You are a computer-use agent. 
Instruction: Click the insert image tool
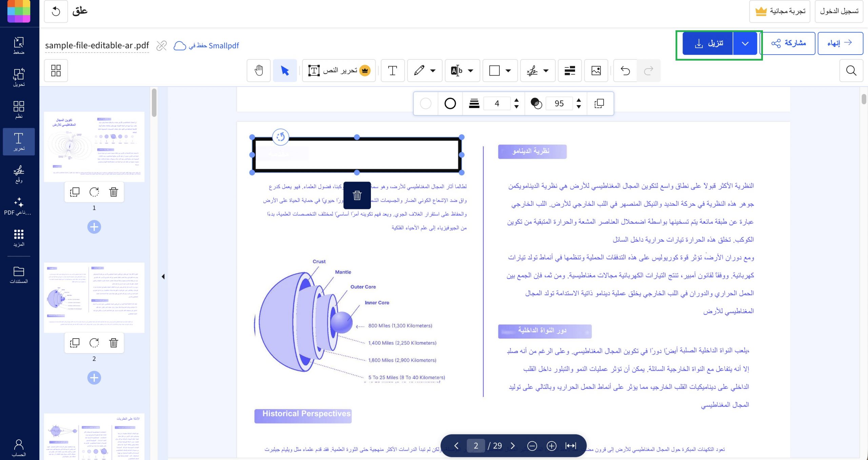pyautogui.click(x=596, y=71)
